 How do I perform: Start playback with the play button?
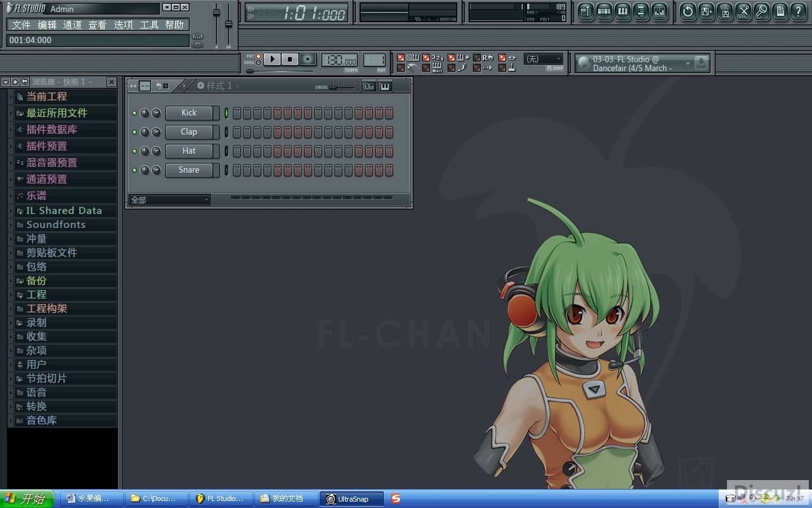tap(272, 59)
